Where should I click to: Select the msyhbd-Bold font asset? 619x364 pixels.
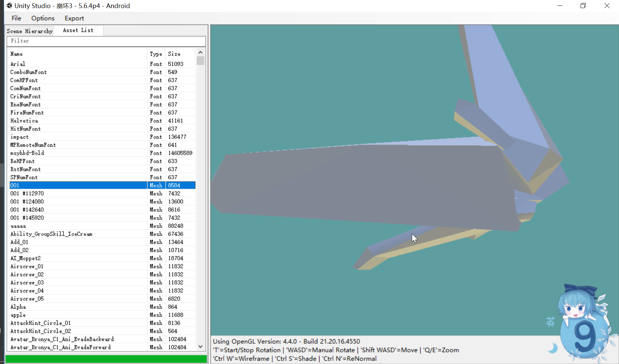point(27,153)
